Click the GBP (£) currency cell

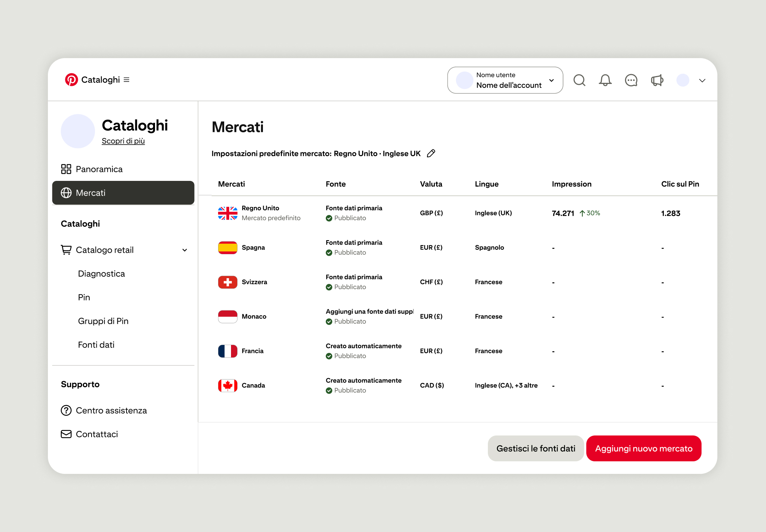[431, 213]
